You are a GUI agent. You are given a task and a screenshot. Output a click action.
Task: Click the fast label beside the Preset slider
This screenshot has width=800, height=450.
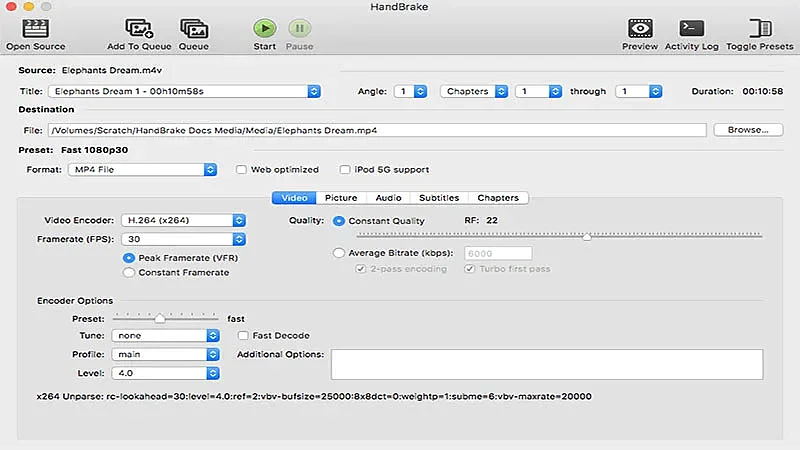click(236, 319)
